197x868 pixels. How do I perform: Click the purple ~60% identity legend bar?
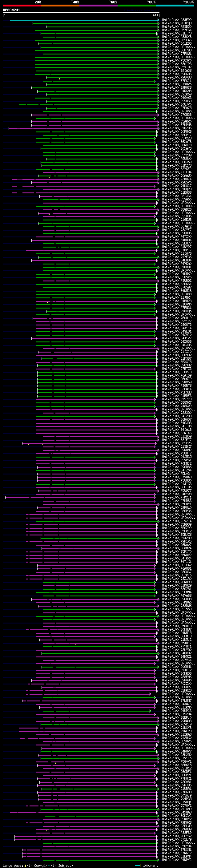(x=98, y=6)
